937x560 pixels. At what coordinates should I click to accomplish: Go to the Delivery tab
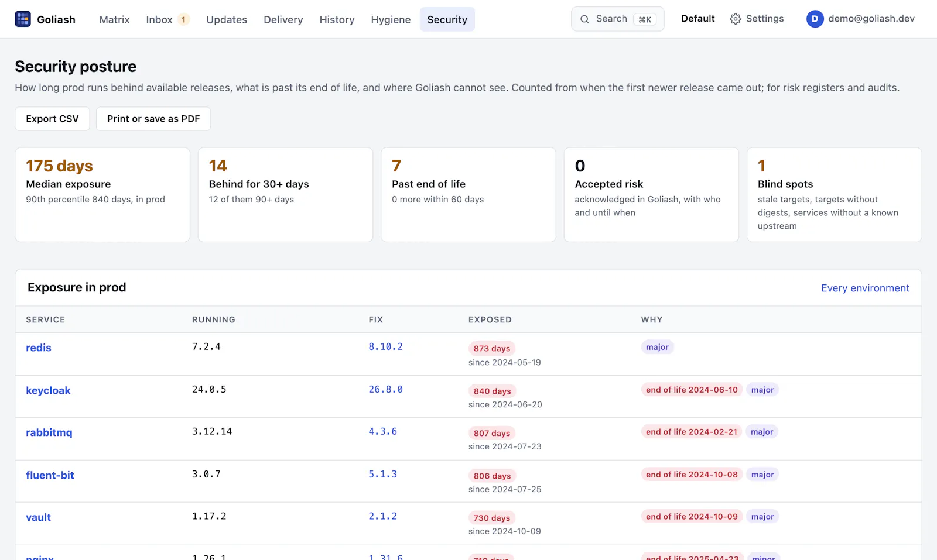pyautogui.click(x=283, y=19)
